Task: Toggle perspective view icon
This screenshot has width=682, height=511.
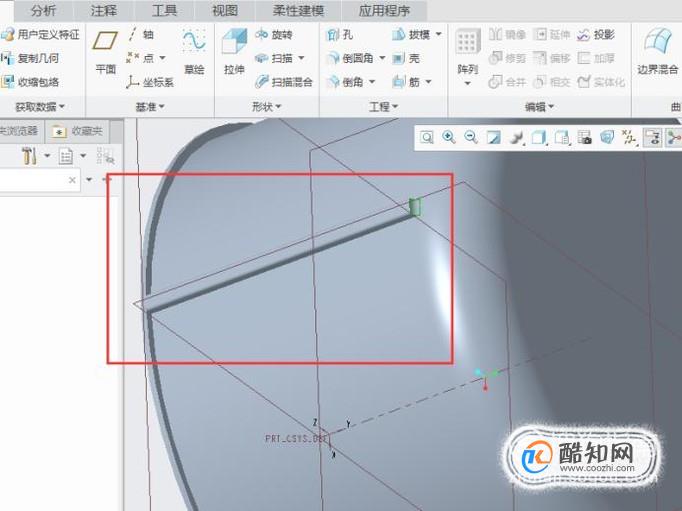Action: coord(607,138)
